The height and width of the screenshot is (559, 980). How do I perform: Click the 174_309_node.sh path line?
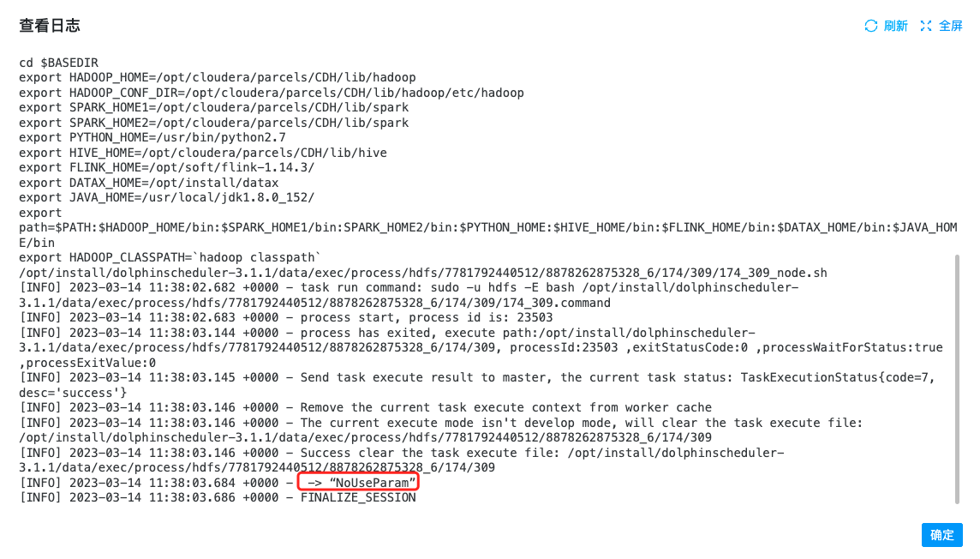tap(423, 273)
